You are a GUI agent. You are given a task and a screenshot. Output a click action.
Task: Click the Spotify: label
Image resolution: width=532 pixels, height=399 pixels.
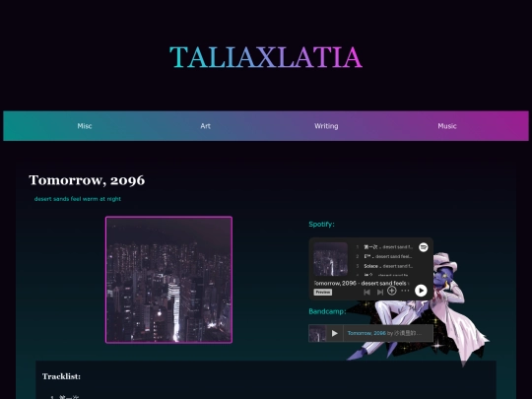[321, 224]
